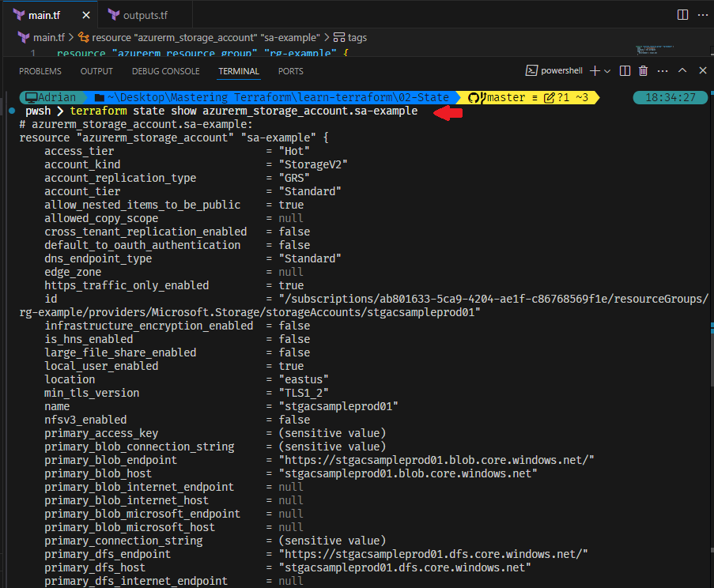Click the primary_access_key attribute name
The width and height of the screenshot is (714, 588).
[x=101, y=433]
